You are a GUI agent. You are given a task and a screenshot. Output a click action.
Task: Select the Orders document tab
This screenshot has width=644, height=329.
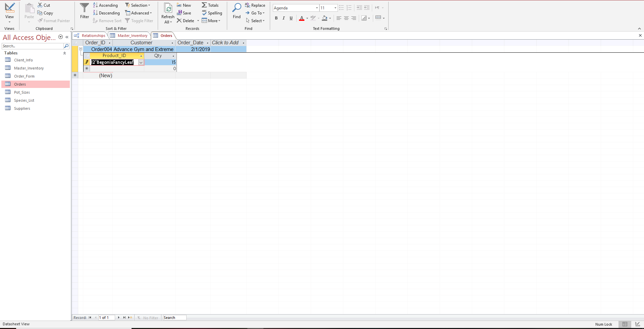tap(163, 36)
